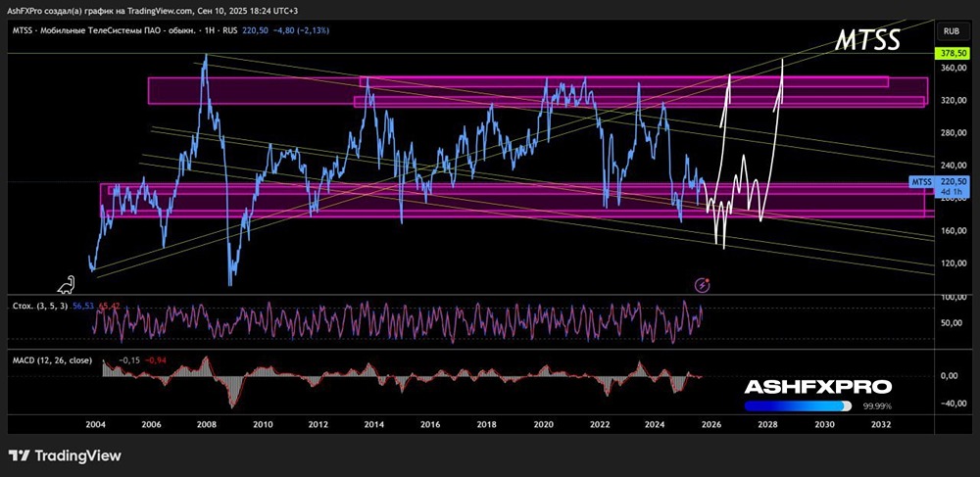The width and height of the screenshot is (980, 477).
Task: Click the 2010 year label on time axis
Action: (263, 424)
